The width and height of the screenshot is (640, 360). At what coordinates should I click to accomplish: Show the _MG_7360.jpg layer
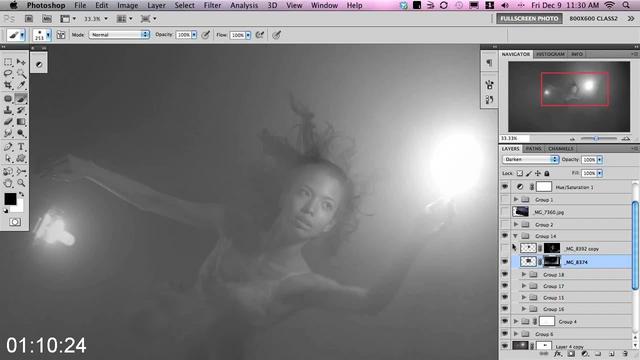click(x=505, y=212)
